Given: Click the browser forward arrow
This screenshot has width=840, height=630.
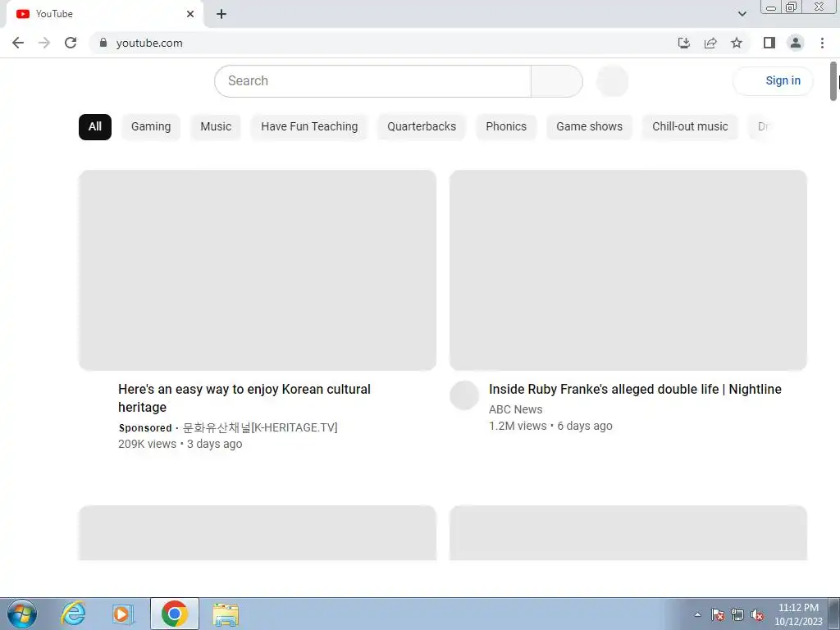Looking at the screenshot, I should (44, 43).
